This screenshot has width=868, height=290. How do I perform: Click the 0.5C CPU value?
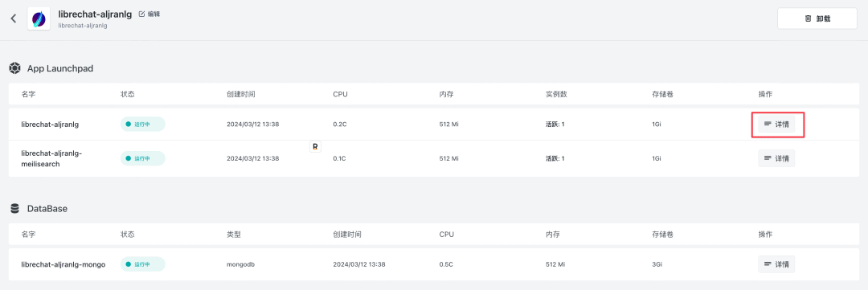[446, 264]
